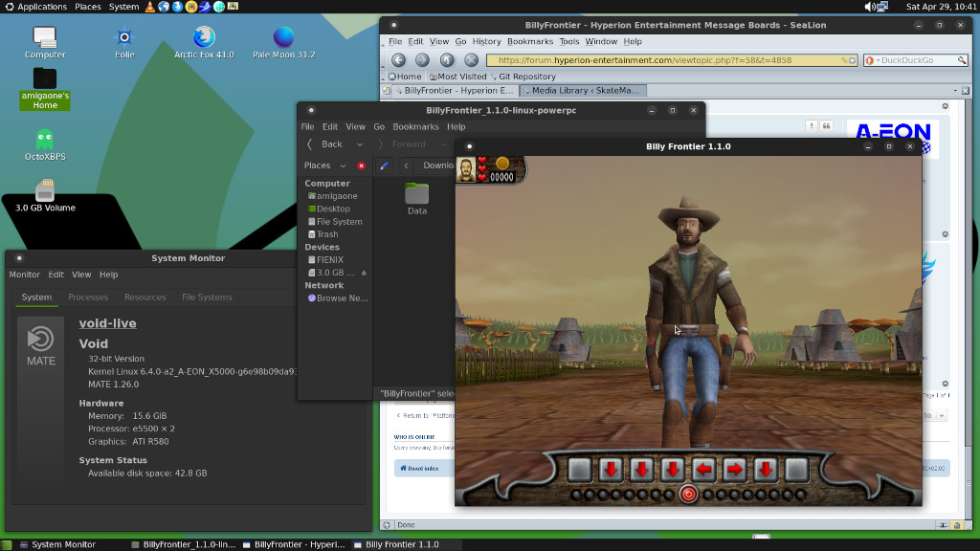Open the Computer desktop icon
This screenshot has width=980, height=551.
[44, 42]
